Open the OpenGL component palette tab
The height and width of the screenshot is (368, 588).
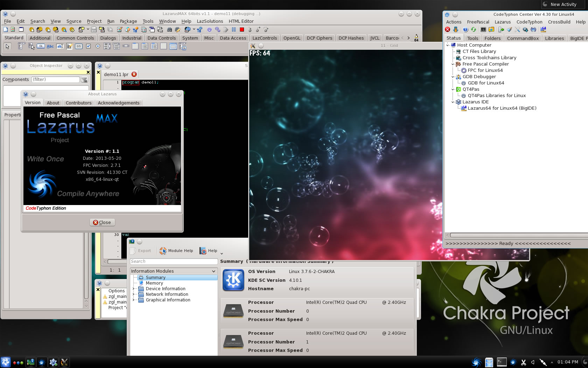(292, 38)
